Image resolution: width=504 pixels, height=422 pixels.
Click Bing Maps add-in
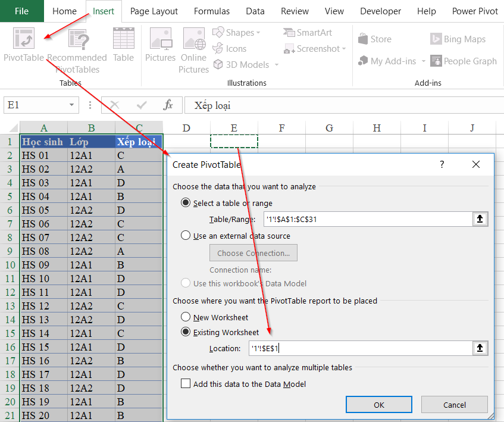point(458,39)
